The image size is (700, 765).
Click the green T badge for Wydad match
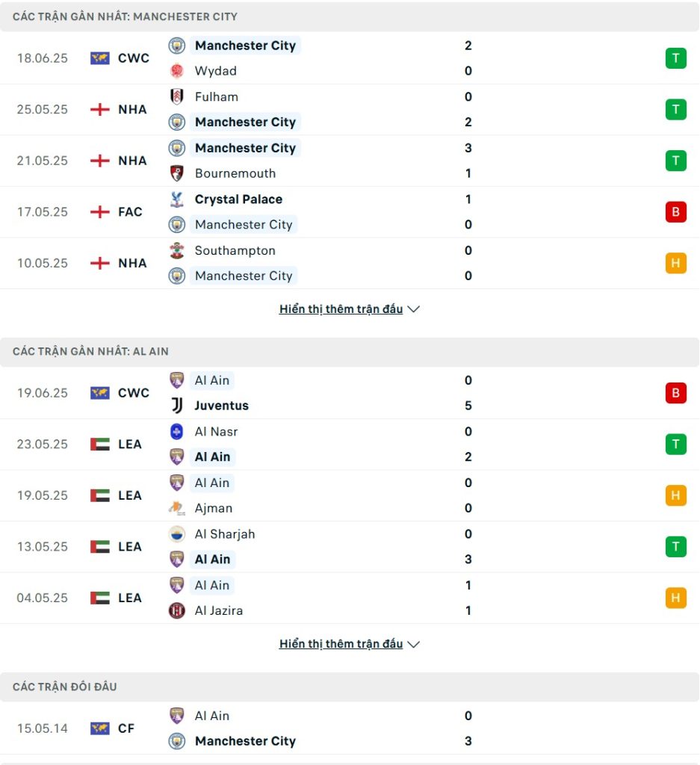coord(675,58)
